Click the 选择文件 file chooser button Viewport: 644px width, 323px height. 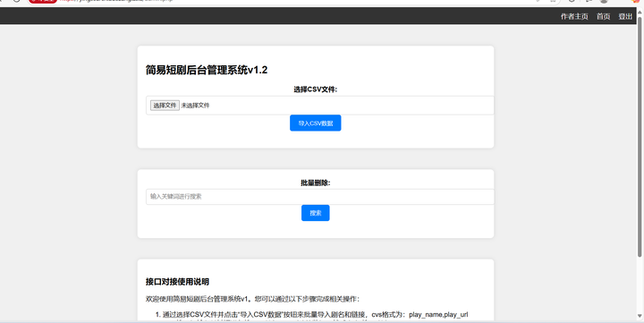pyautogui.click(x=165, y=106)
